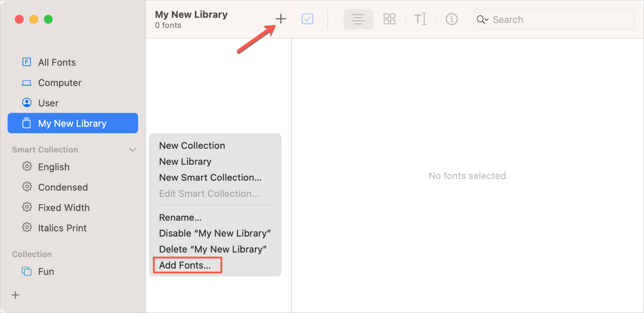Viewport: 644px width, 313px height.
Task: Choose New Collection from the menu
Action: click(215, 145)
